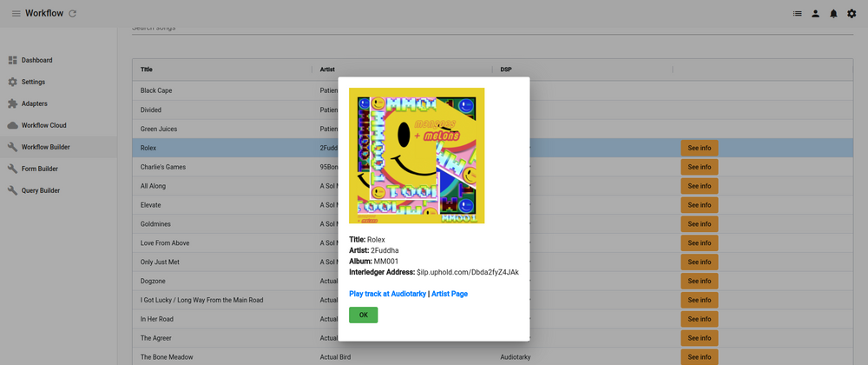Open Workflow Builder from sidebar
Image resolution: width=868 pixels, height=365 pixels.
tap(45, 147)
